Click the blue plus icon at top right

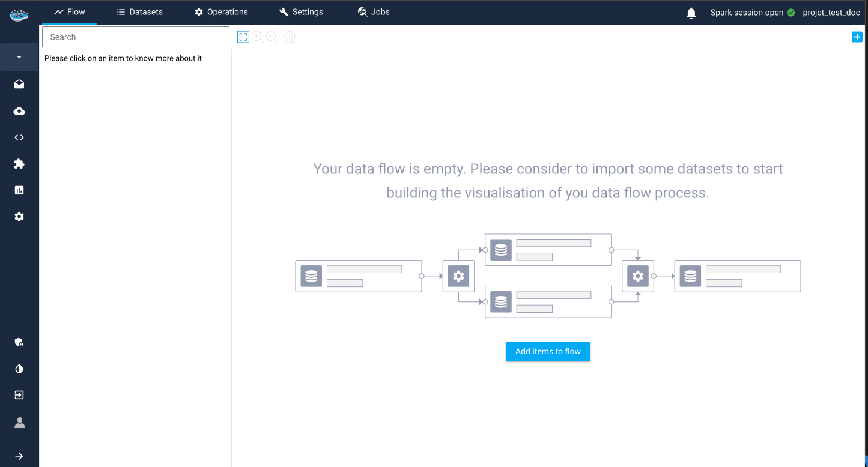click(857, 37)
